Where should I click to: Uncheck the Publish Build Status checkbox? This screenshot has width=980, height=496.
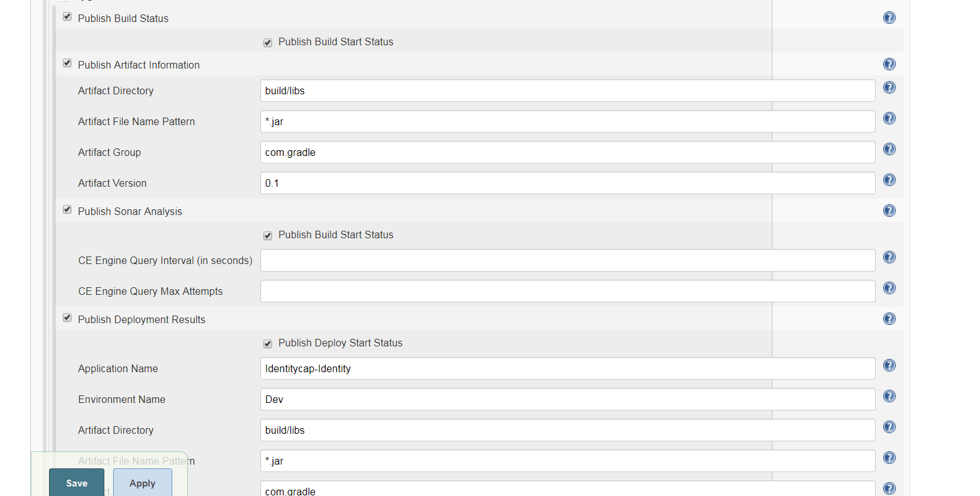click(x=67, y=16)
